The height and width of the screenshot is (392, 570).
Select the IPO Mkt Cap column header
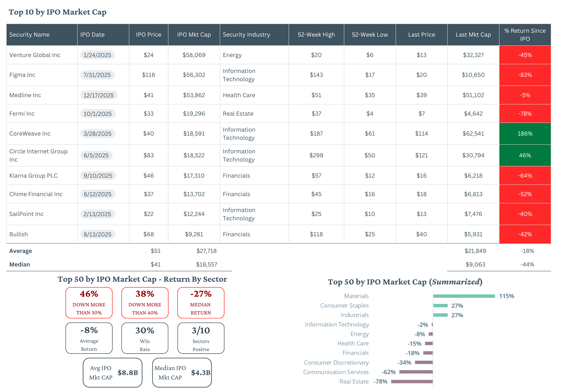(194, 35)
